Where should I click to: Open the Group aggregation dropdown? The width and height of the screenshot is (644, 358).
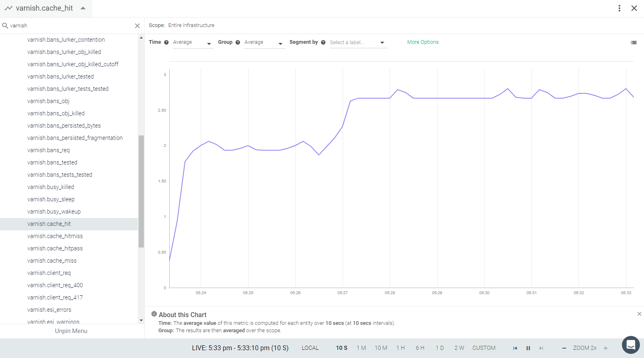pos(265,43)
